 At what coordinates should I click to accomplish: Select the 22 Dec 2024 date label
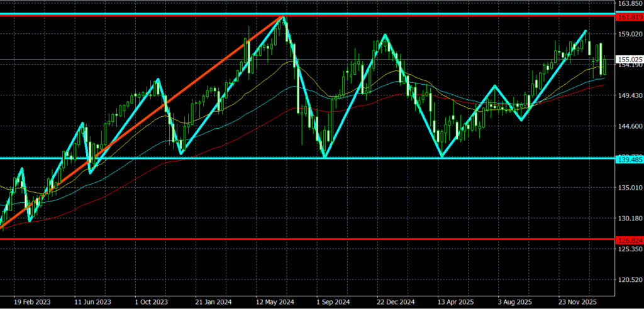click(x=392, y=301)
